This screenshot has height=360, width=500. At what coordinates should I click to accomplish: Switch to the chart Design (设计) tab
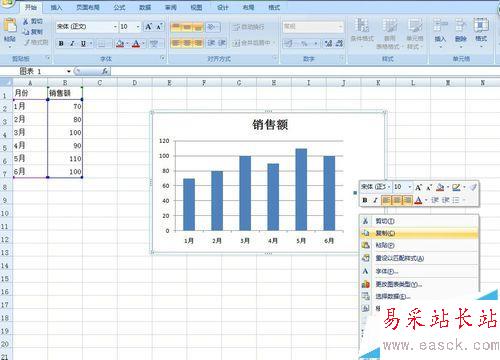pos(223,7)
